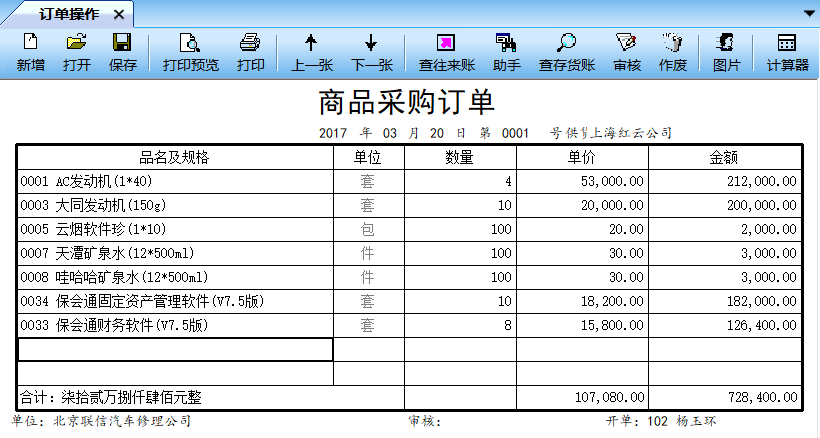Click the 单位 column header
This screenshot has width=820, height=438.
point(369,157)
